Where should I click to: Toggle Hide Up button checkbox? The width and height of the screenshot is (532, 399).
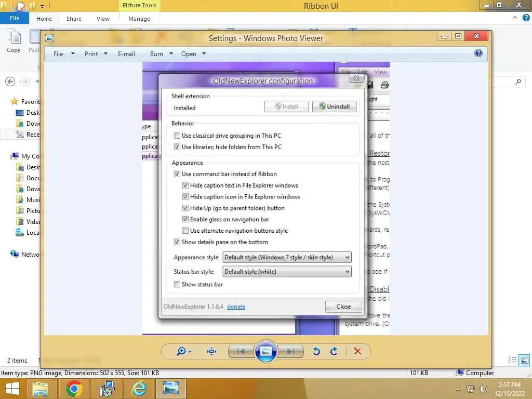pyautogui.click(x=185, y=208)
